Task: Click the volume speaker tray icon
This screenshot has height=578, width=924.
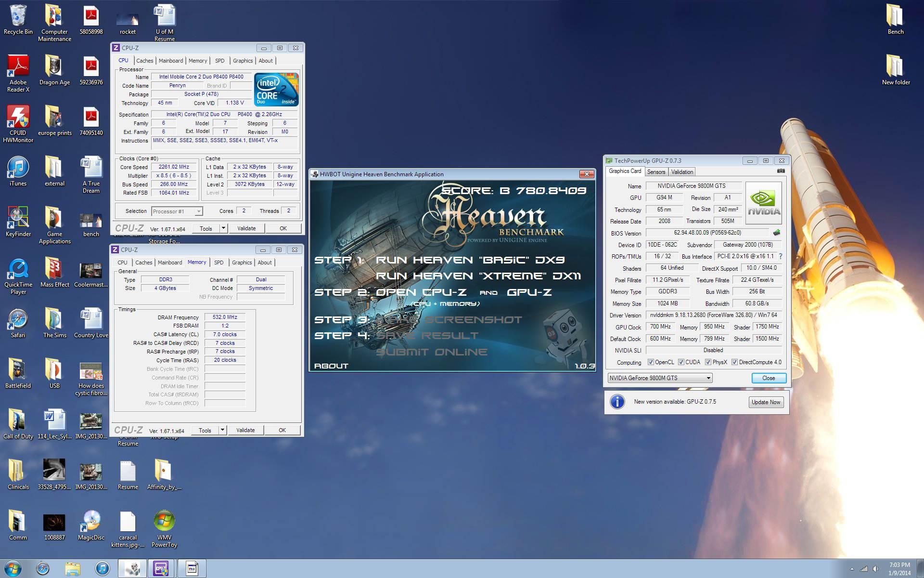Action: point(875,569)
